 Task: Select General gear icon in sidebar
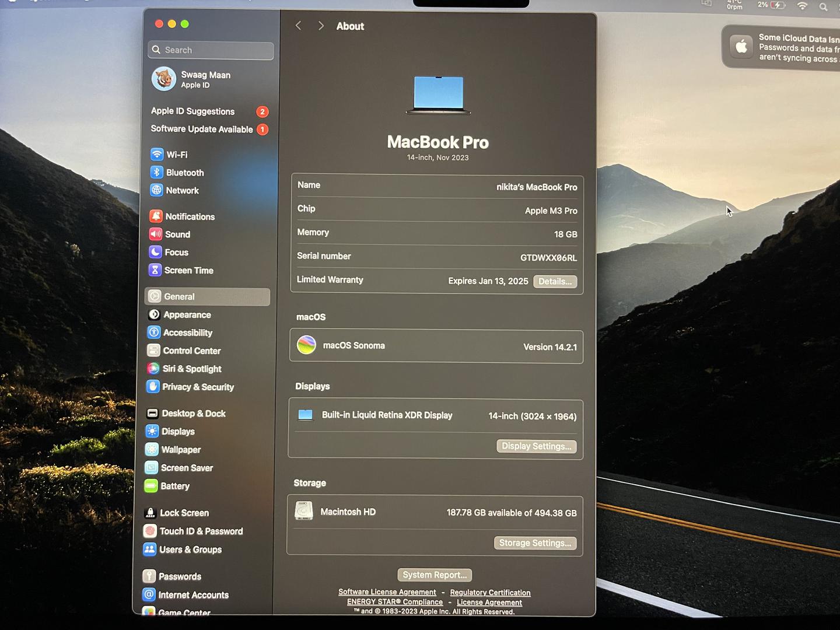155,296
